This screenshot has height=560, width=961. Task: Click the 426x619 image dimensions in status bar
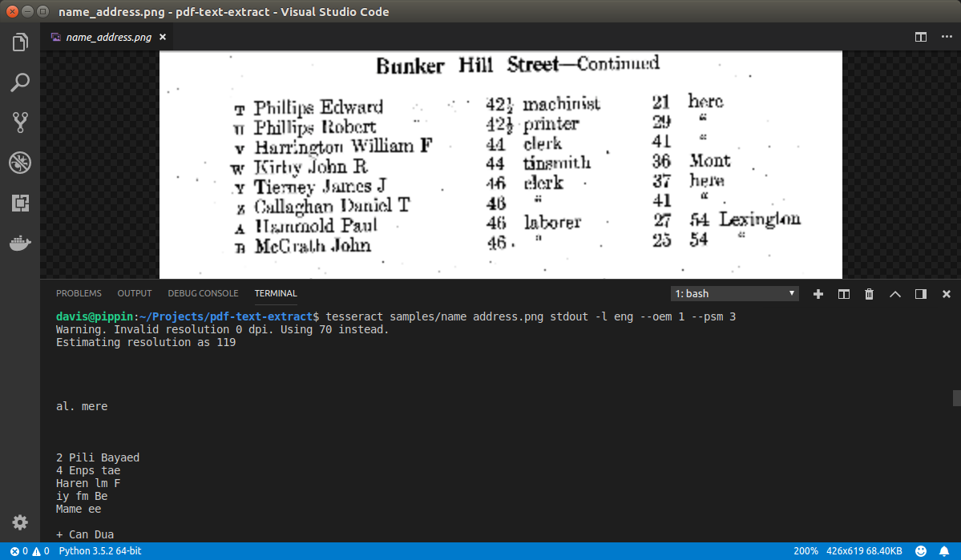[x=846, y=551]
